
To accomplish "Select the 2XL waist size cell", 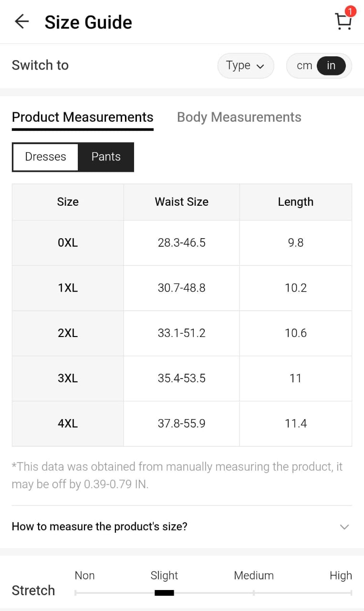I will pos(182,333).
